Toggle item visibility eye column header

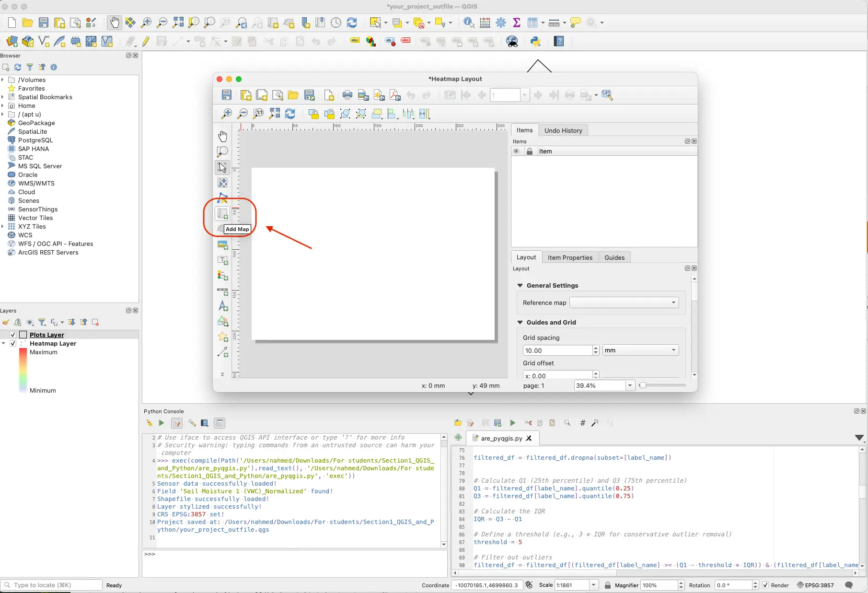(x=516, y=151)
